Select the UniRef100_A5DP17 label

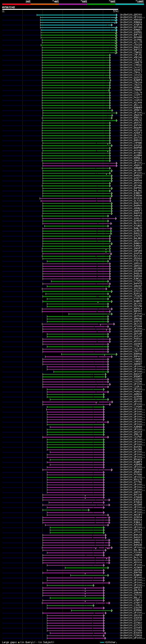pos(131,165)
